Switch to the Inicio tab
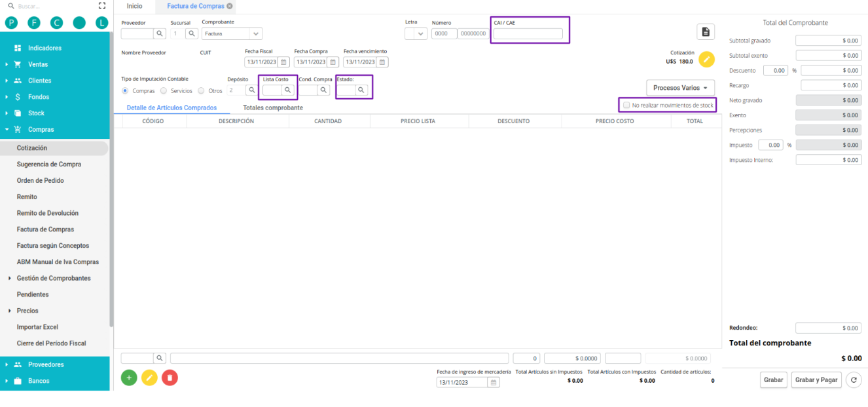868x407 pixels. tap(134, 6)
